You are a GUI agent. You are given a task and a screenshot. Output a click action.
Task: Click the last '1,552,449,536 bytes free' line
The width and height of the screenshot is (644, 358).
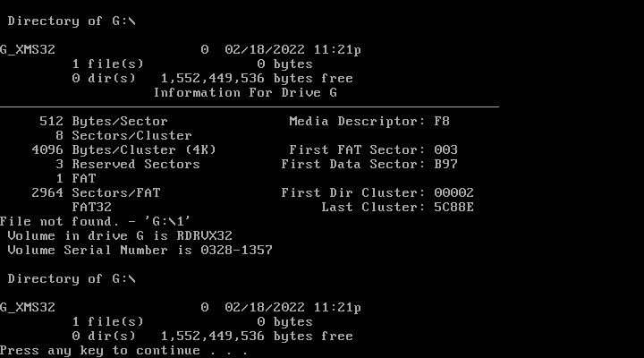pos(212,337)
